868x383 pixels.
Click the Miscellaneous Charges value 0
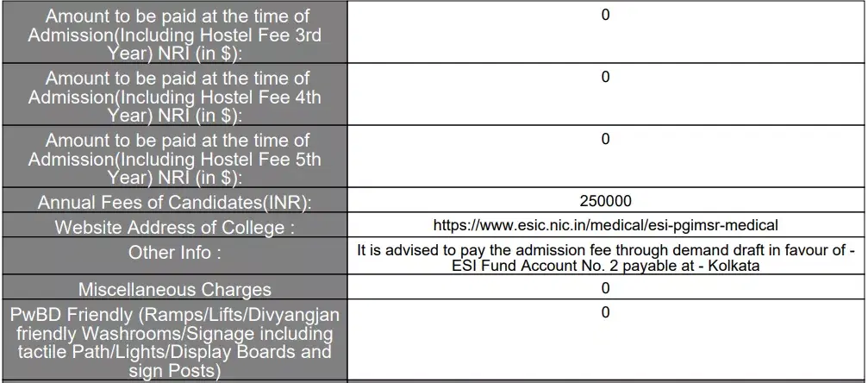click(605, 288)
